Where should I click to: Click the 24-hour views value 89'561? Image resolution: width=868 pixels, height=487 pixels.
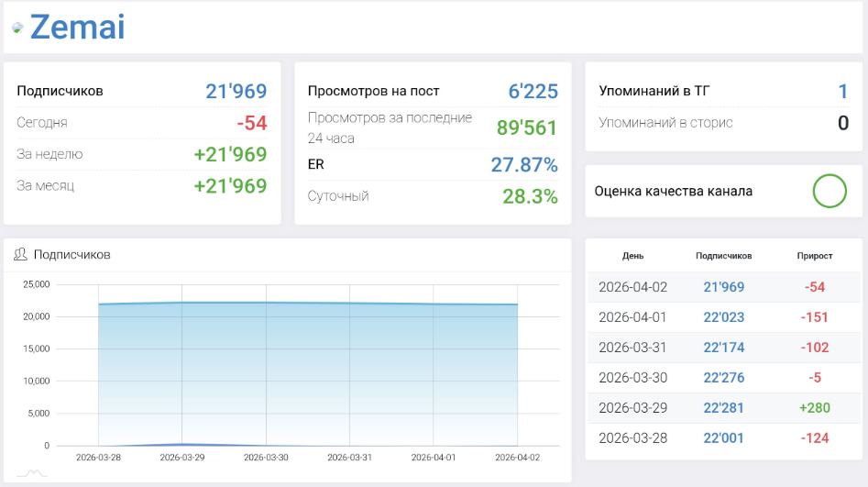pos(526,128)
